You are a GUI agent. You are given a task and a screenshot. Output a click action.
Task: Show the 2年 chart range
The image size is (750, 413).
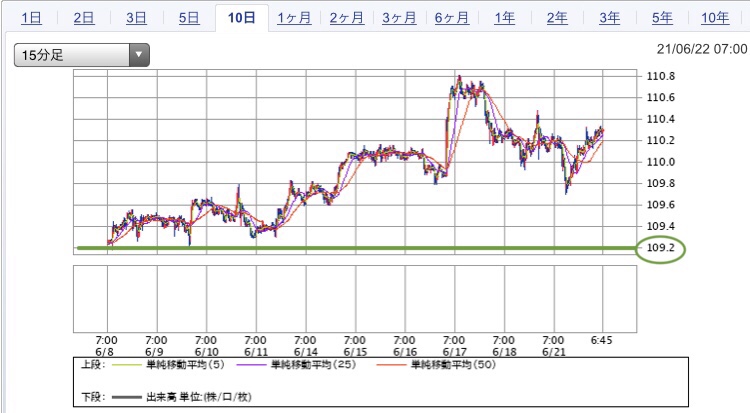point(557,18)
